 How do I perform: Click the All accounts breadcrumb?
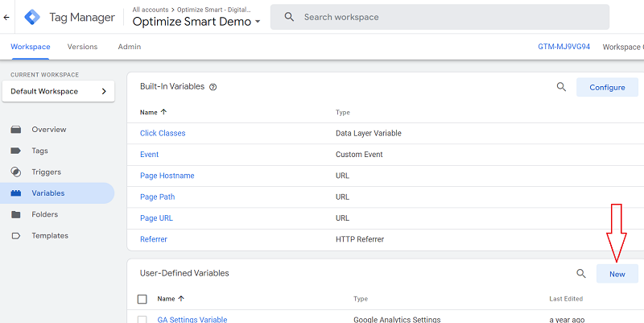151,10
